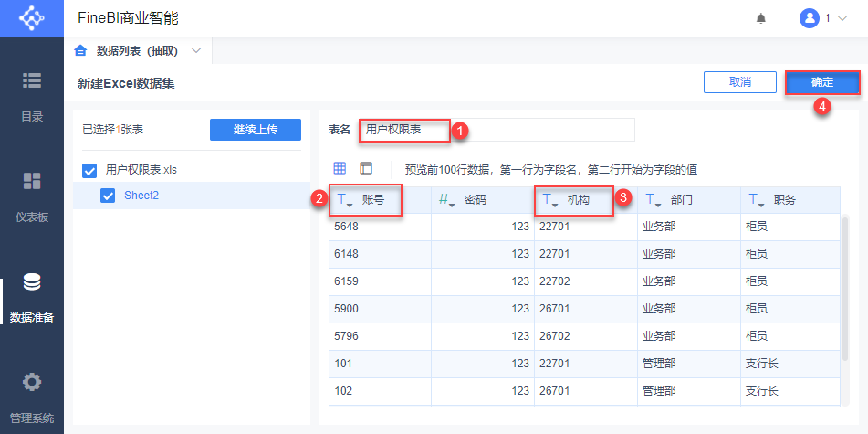Switch to the layout preview view icon

tap(366, 168)
